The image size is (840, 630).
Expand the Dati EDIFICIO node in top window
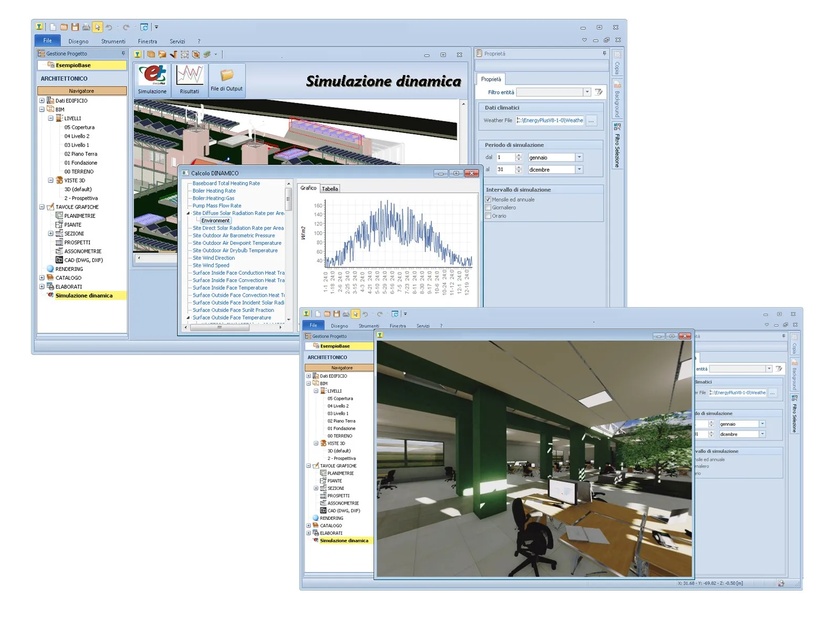[42, 100]
